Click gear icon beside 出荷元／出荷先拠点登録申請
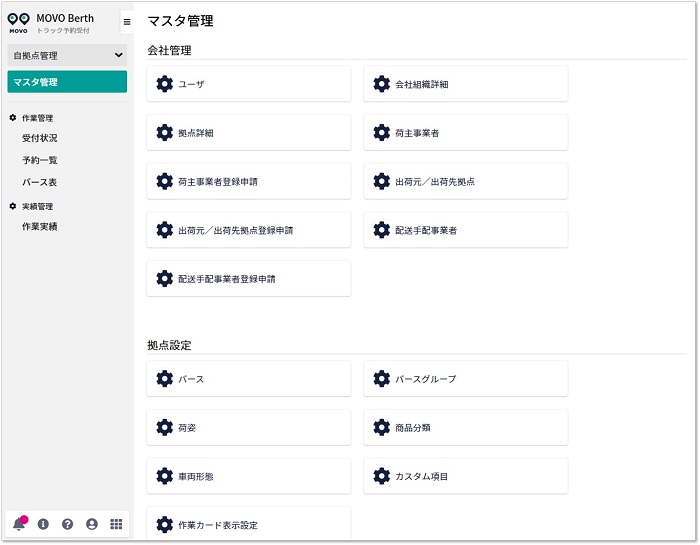700x545 pixels. (x=165, y=230)
